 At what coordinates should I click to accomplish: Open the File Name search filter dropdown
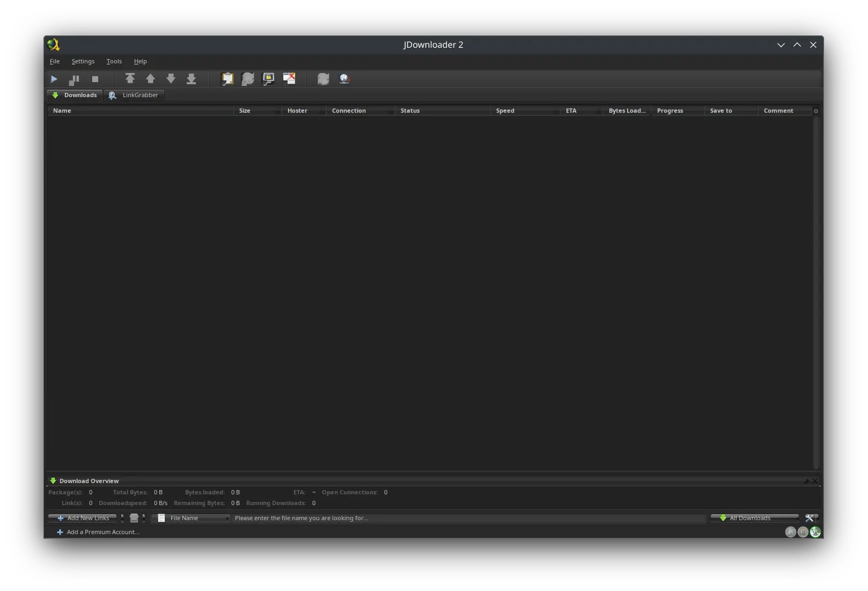(190, 518)
